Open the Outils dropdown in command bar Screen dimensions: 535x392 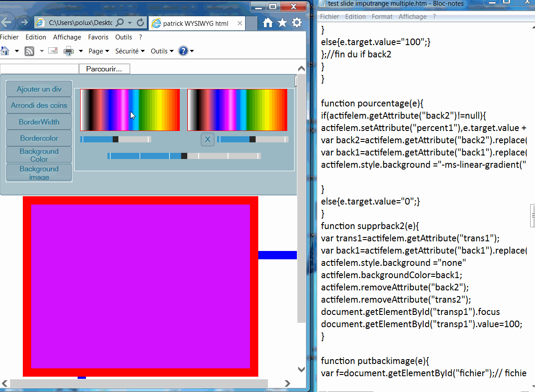162,51
